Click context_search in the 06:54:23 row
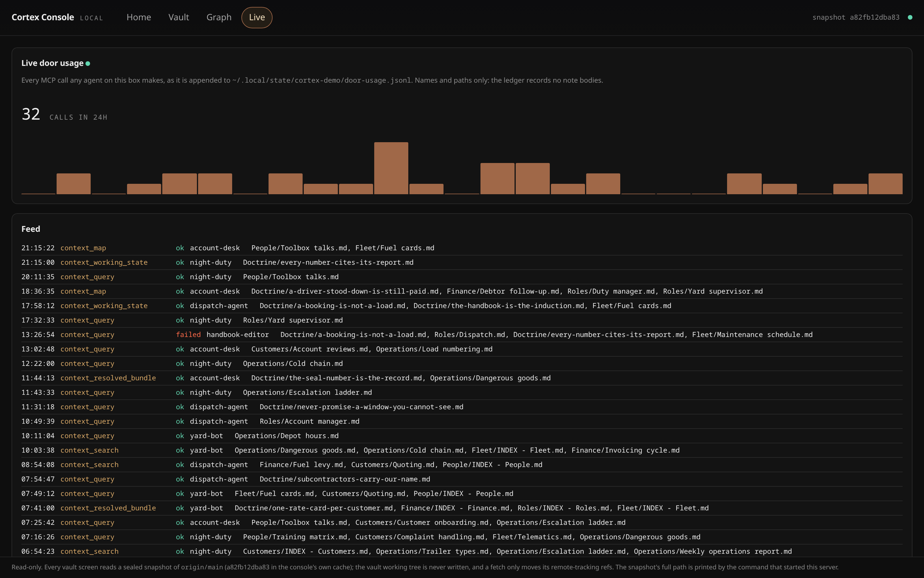This screenshot has height=578, width=924. pos(89,552)
